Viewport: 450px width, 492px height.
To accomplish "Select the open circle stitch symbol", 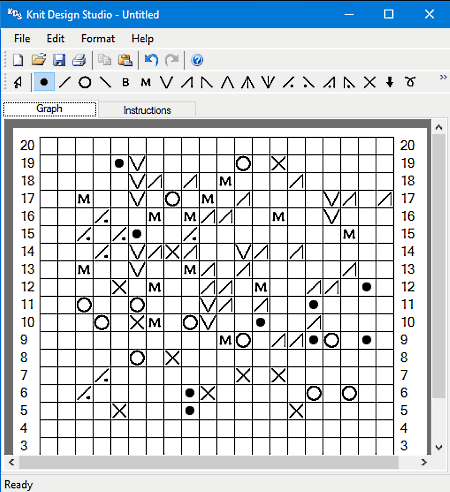I will pos(85,82).
